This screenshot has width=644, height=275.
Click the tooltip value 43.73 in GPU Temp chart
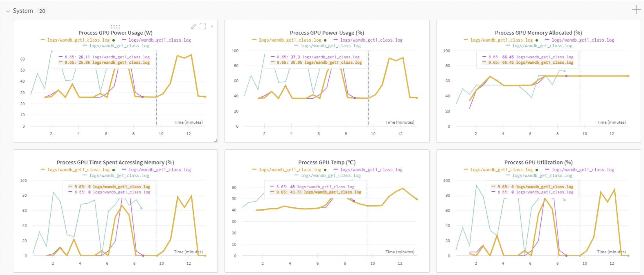pos(296,192)
